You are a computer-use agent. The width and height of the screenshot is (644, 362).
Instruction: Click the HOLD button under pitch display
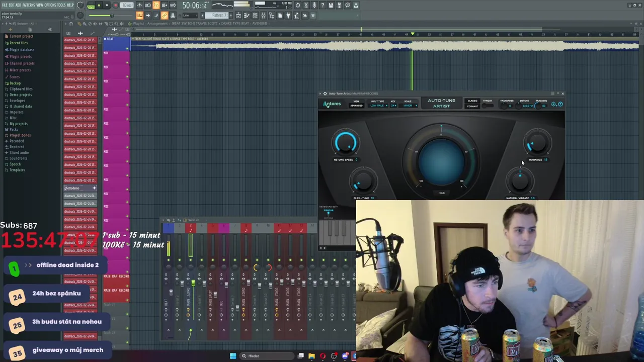pyautogui.click(x=441, y=193)
